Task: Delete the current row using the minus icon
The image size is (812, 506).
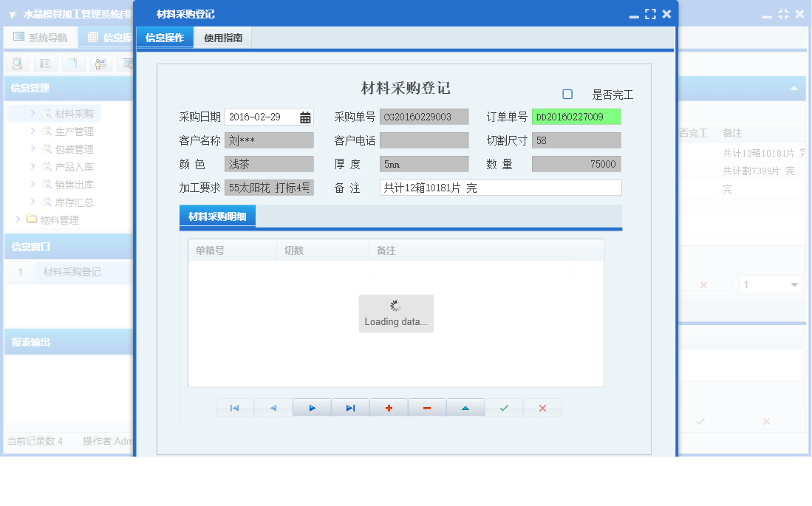Action: pyautogui.click(x=427, y=407)
